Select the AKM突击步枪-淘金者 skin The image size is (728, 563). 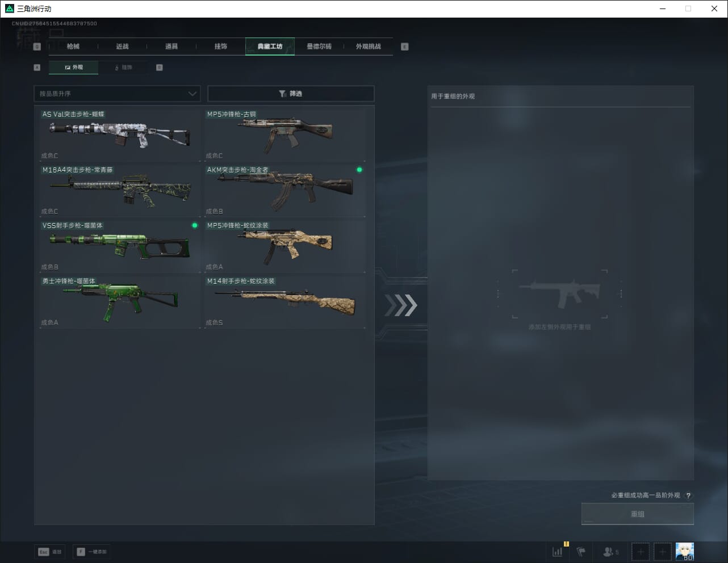click(x=284, y=190)
